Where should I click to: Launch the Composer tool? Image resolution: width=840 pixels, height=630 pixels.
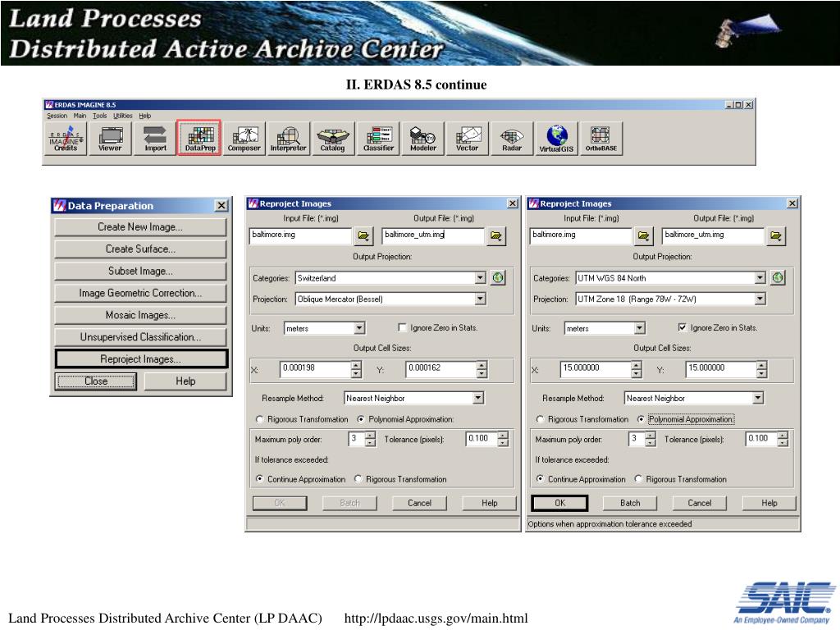point(244,138)
